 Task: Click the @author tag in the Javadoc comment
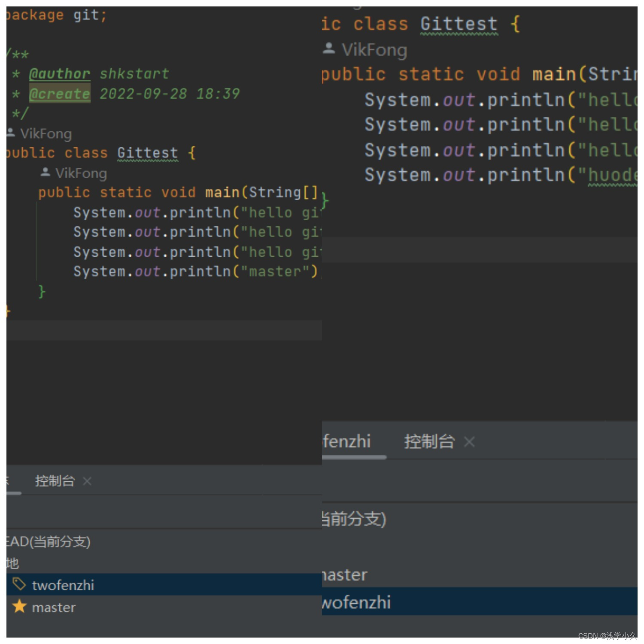tap(60, 74)
